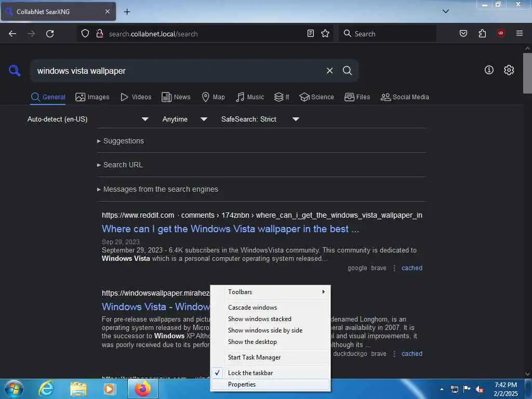
Task: Open Action Center flag icon
Action: 467,389
